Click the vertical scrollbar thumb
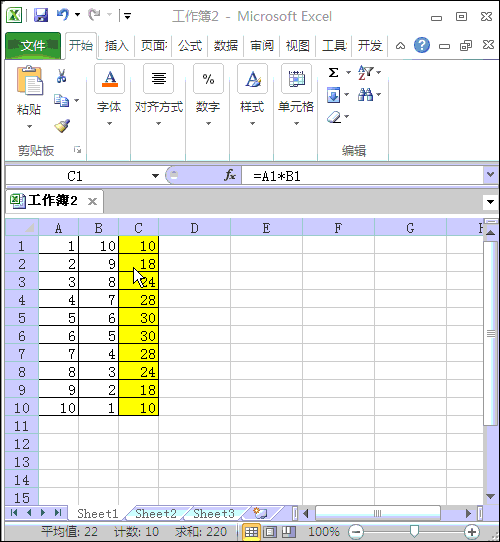 (490, 334)
